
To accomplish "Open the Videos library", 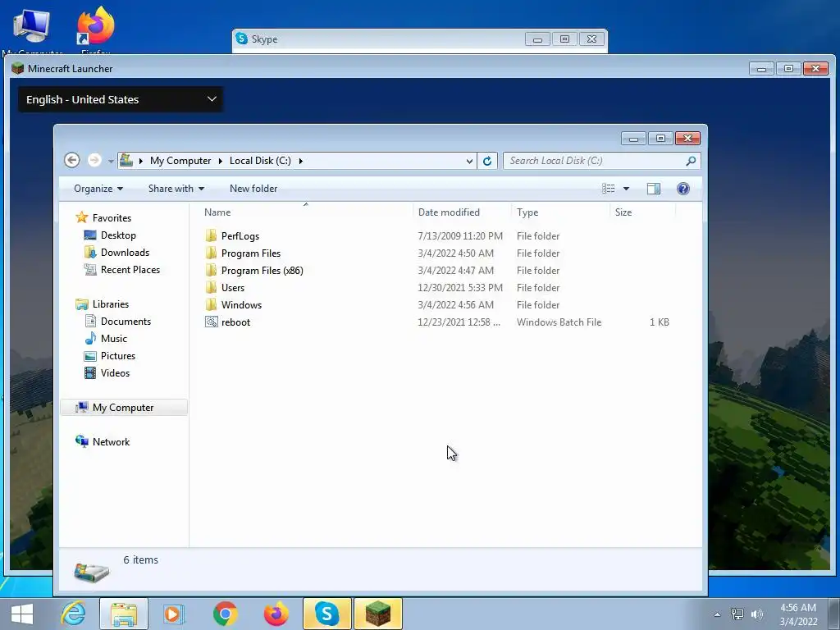I will point(115,373).
